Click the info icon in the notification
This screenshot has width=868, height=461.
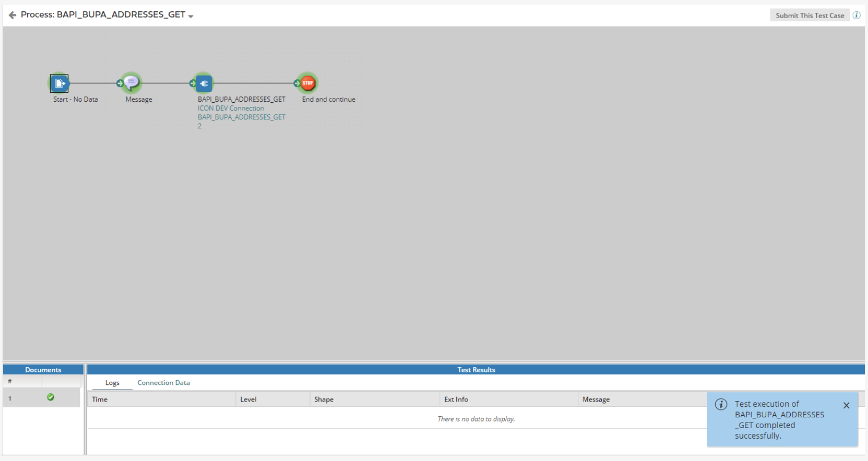[x=721, y=405]
